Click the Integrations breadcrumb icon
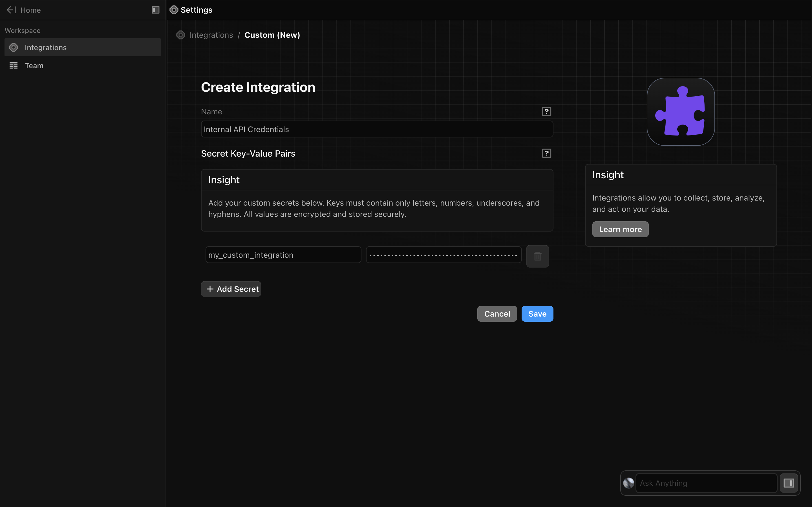Image resolution: width=812 pixels, height=507 pixels. [181, 35]
